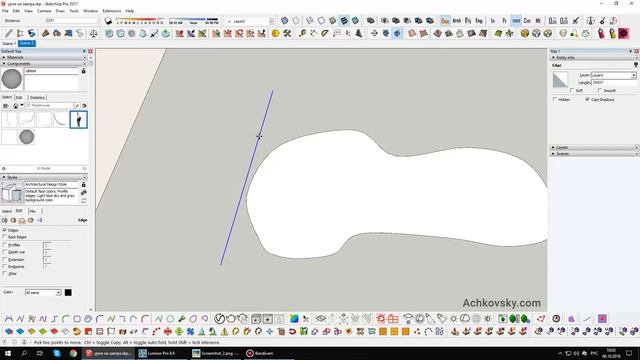The image size is (640, 360).
Task: Set units to mm
Action: tap(516, 20)
